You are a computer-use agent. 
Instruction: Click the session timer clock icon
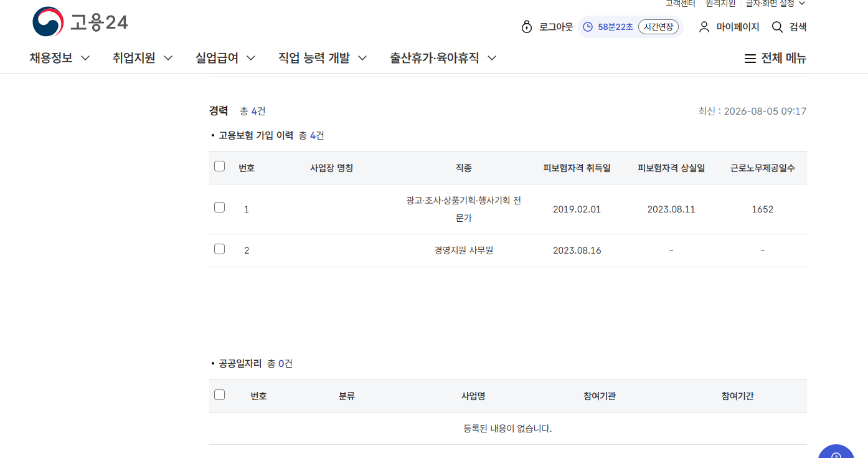(588, 27)
